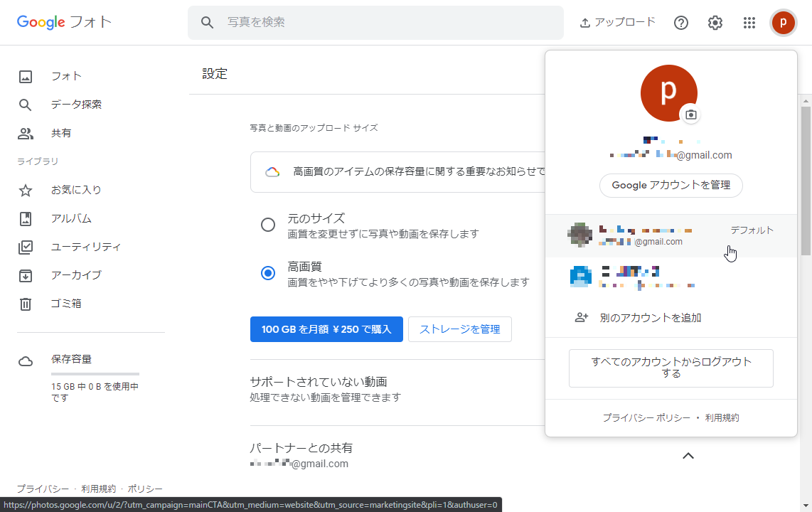Open Google アカウントを管理
The height and width of the screenshot is (512, 812).
pos(671,185)
